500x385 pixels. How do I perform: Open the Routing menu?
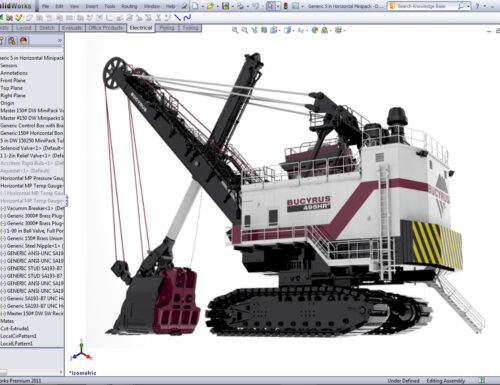pos(129,6)
